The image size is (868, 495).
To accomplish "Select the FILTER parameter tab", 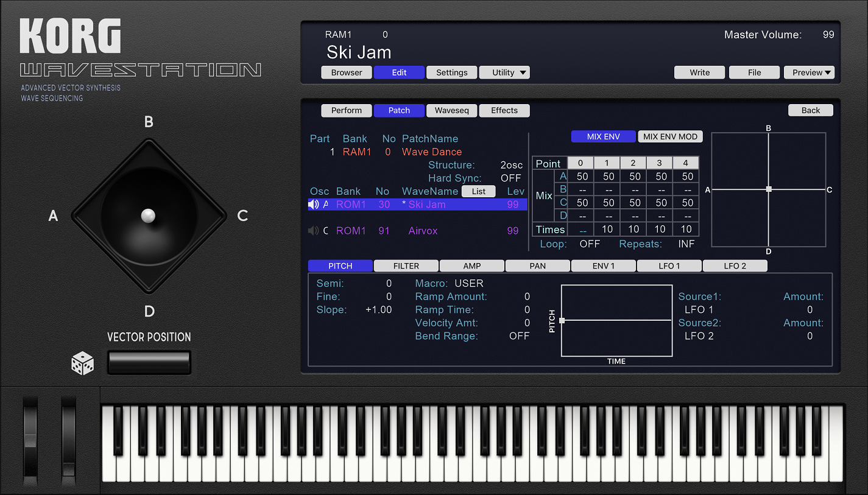I will pos(406,265).
